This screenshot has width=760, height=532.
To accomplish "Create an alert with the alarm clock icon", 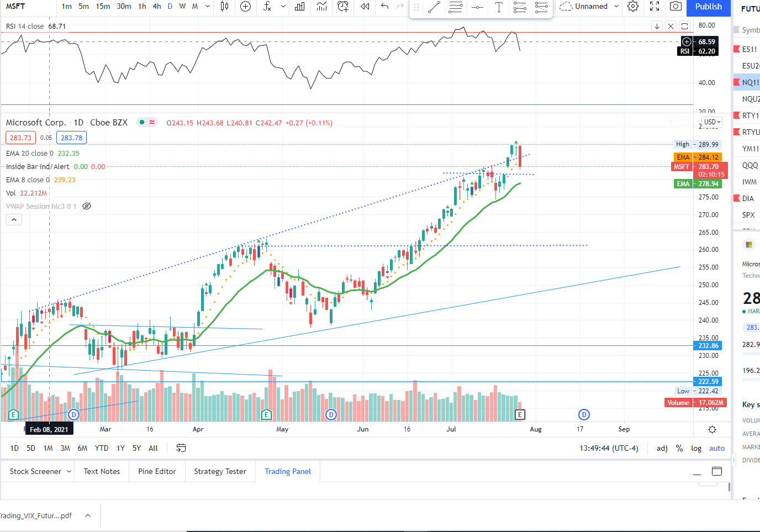I will click(x=343, y=7).
